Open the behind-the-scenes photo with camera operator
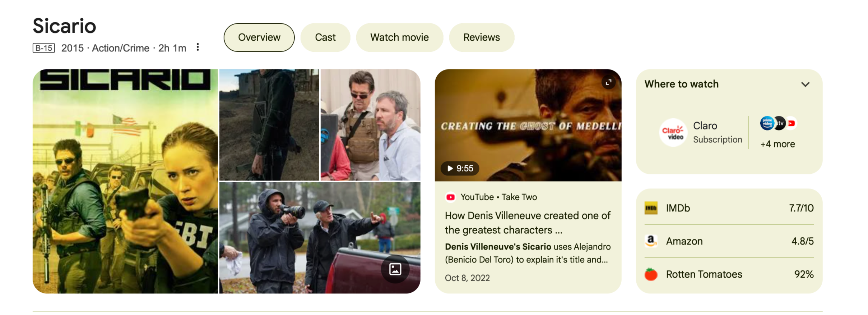 pyautogui.click(x=320, y=238)
